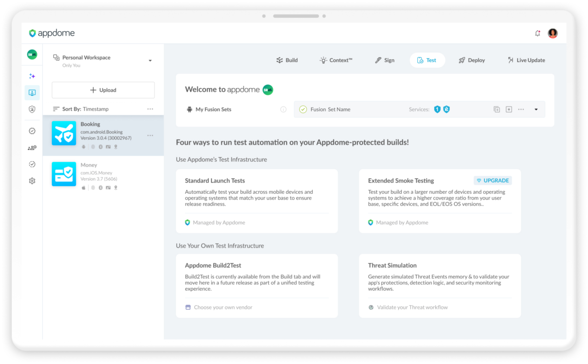This screenshot has height=364, width=588.
Task: Open the verified badge icon in sidebar
Action: 32,131
